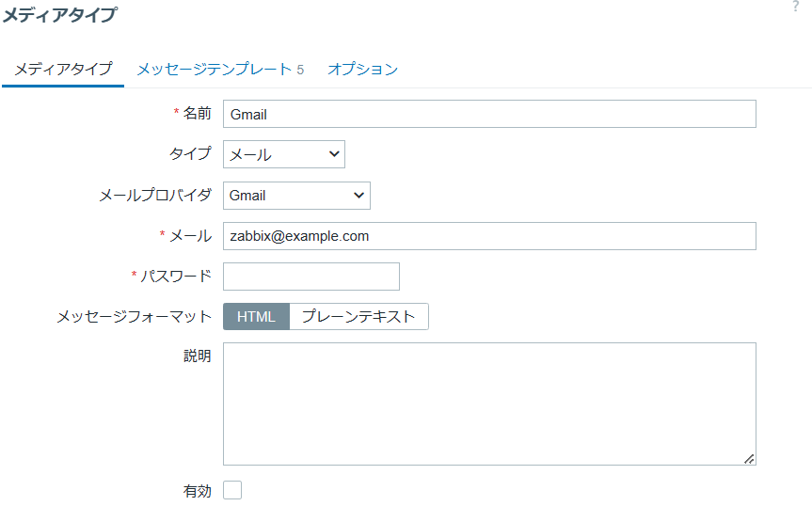Switch to the オプション tab
Viewport: 812px width, 522px height.
point(362,69)
